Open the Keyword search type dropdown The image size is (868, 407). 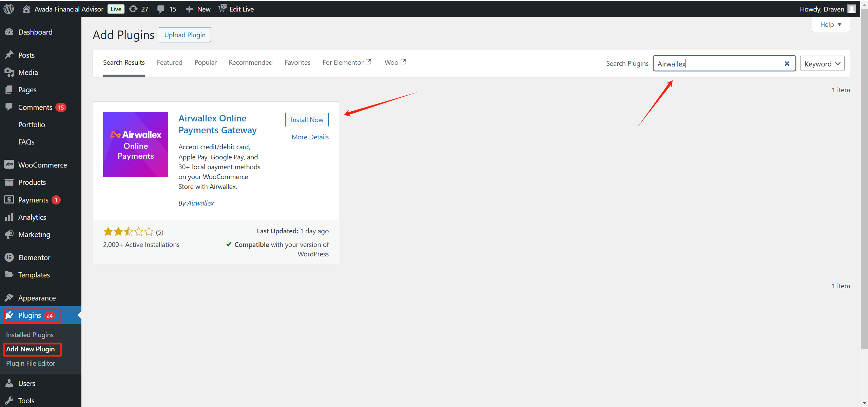tap(822, 63)
